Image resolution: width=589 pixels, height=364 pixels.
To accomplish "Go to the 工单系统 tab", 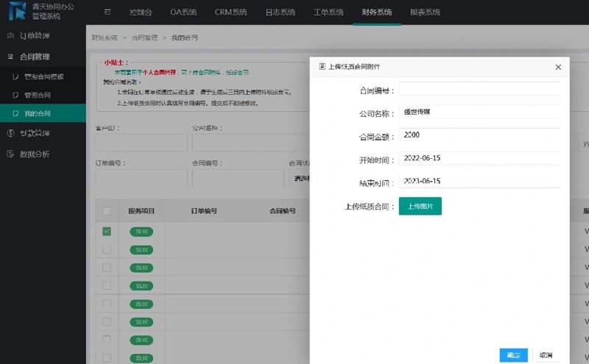I will [328, 12].
